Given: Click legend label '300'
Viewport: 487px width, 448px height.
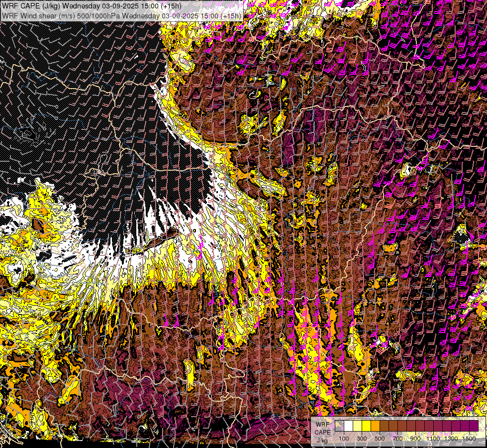Looking at the screenshot, I should click(362, 439).
